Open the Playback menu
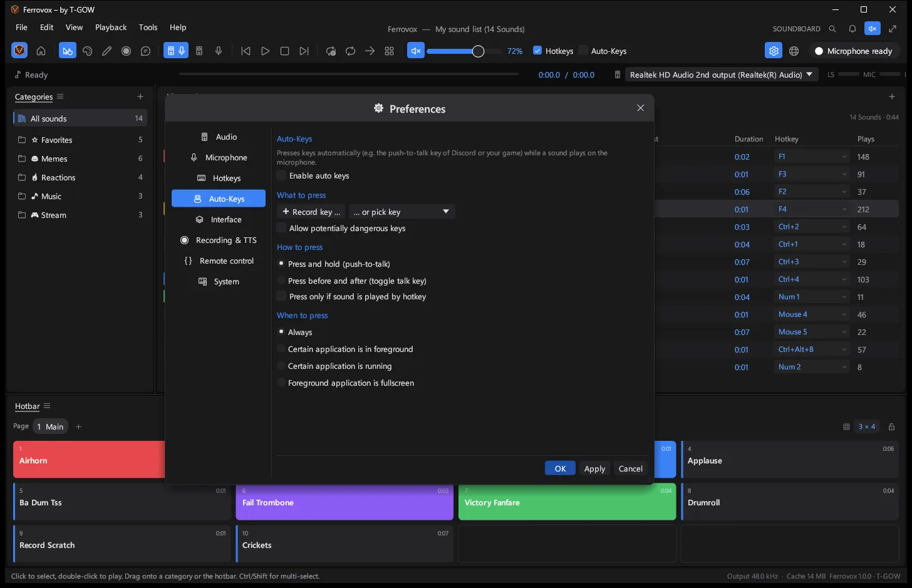Image resolution: width=912 pixels, height=588 pixels. [111, 28]
